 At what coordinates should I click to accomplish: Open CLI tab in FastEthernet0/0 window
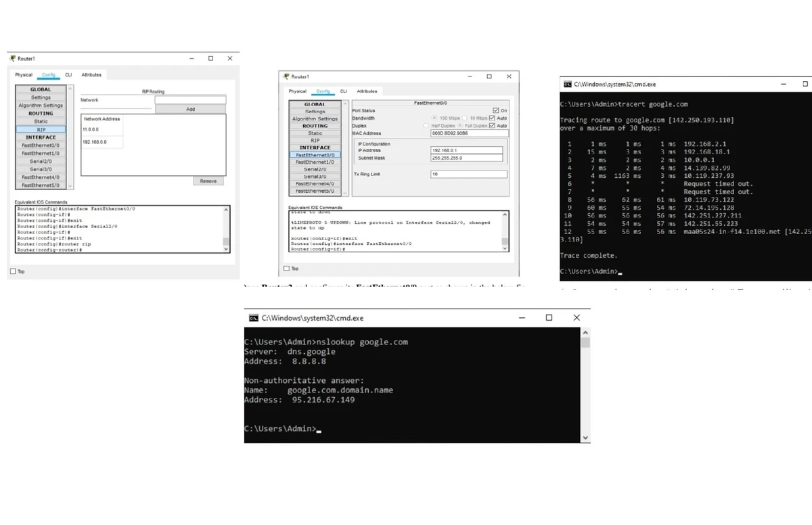(x=343, y=91)
